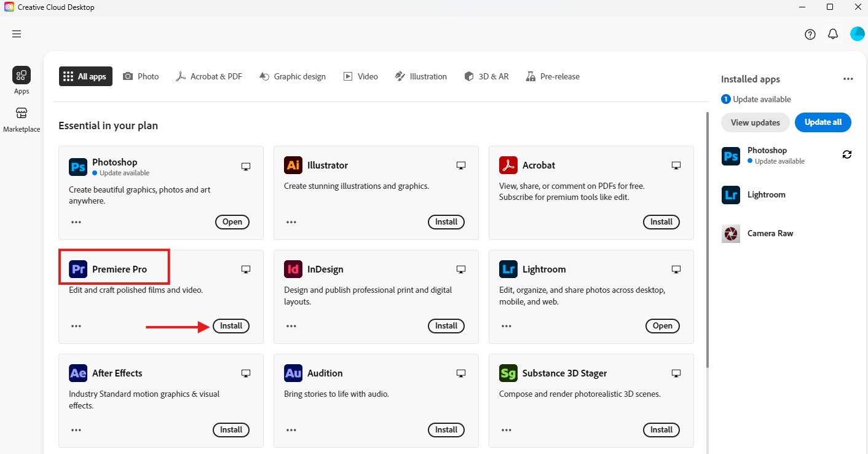Open Installed apps more options menu
This screenshot has height=454, width=868.
point(848,79)
